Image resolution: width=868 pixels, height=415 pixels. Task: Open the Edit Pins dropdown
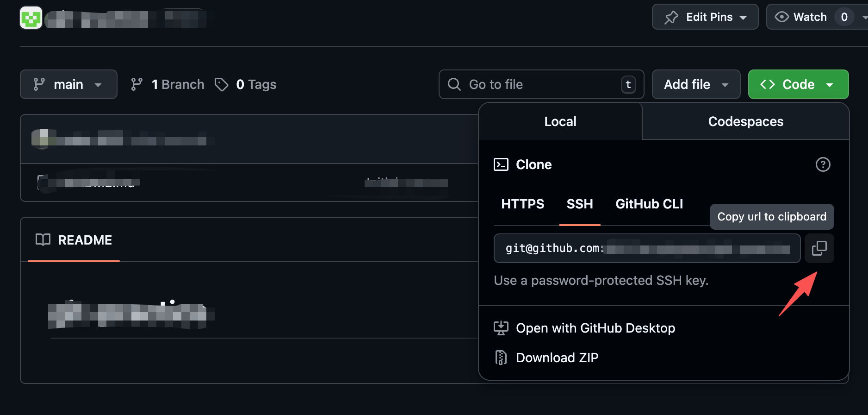point(705,17)
